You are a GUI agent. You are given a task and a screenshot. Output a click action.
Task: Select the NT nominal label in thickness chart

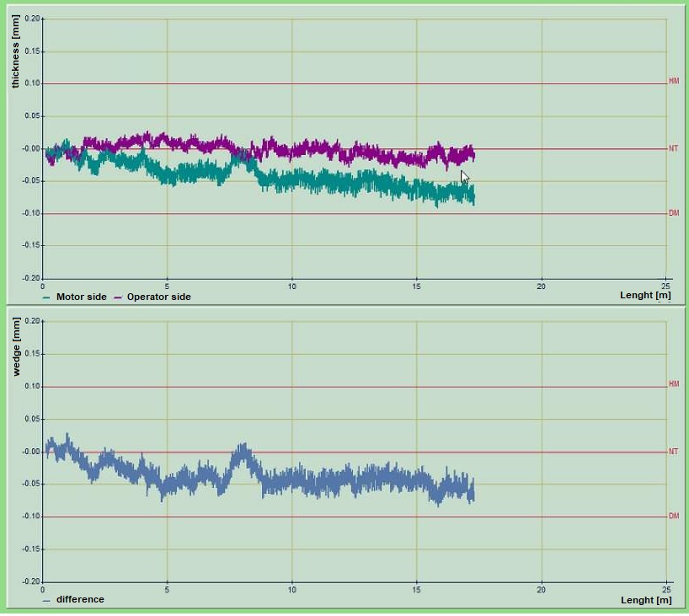pos(673,148)
